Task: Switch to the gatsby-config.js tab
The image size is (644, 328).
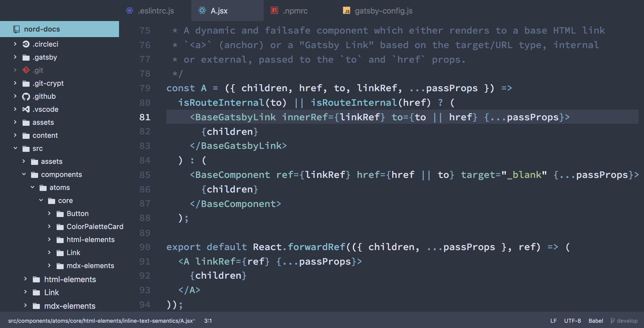Action: pyautogui.click(x=383, y=11)
